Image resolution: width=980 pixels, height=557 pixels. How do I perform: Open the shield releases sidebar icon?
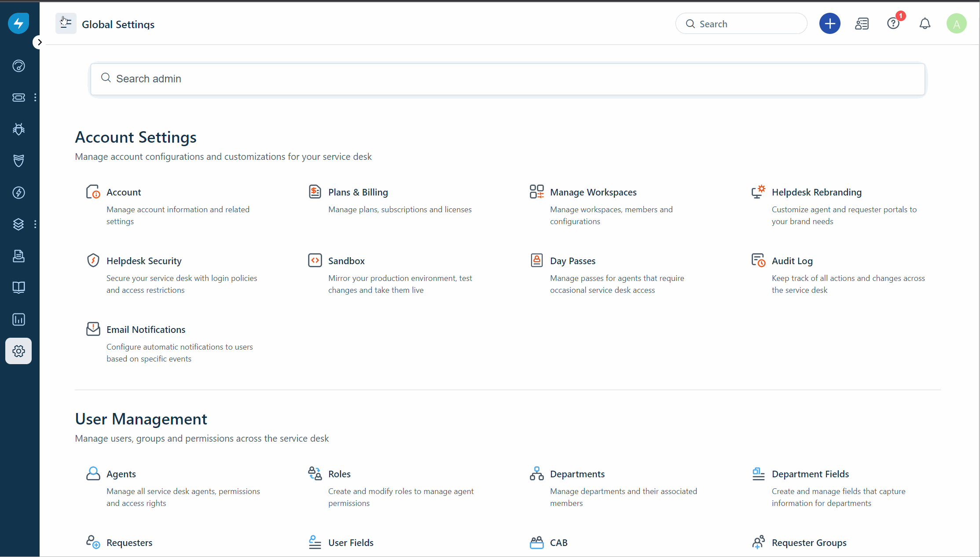(18, 161)
